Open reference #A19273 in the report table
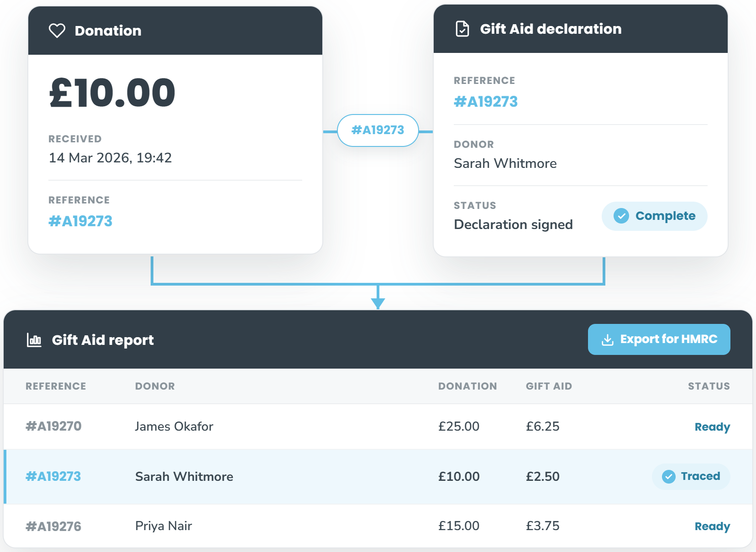Image resolution: width=756 pixels, height=552 pixels. tap(53, 476)
